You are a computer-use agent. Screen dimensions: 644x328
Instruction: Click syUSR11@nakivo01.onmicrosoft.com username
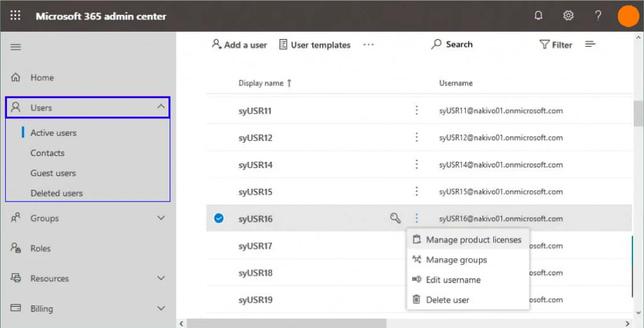click(x=501, y=110)
